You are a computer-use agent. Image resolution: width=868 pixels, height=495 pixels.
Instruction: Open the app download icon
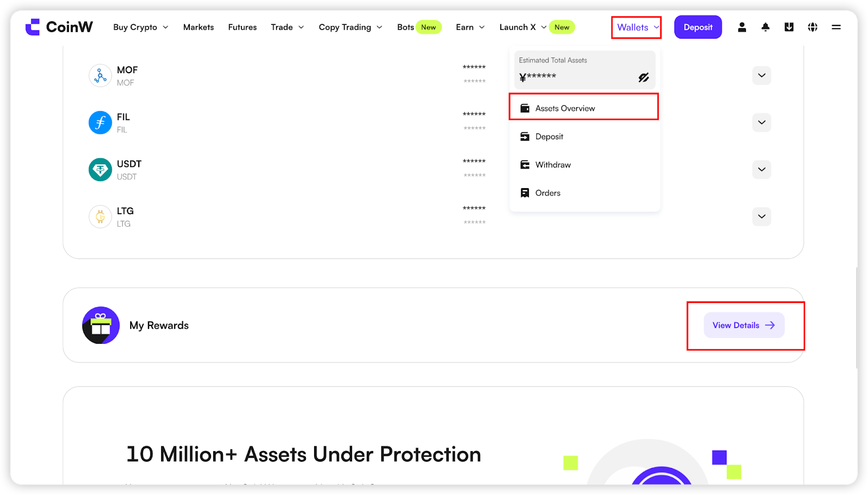click(789, 27)
